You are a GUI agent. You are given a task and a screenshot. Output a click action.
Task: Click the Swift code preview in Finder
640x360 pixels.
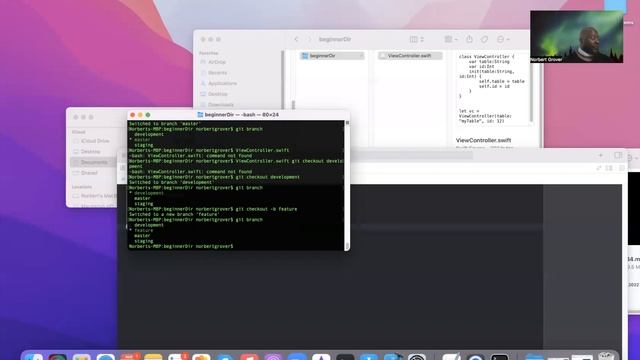click(x=492, y=89)
